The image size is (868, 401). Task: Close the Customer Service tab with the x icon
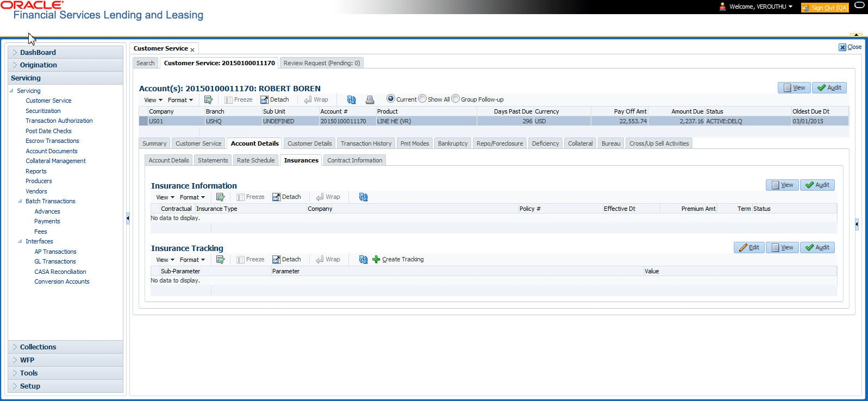192,49
